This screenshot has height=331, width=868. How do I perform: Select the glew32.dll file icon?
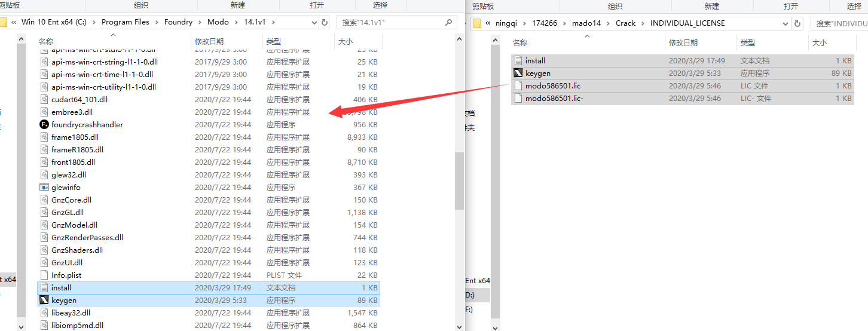pos(44,174)
